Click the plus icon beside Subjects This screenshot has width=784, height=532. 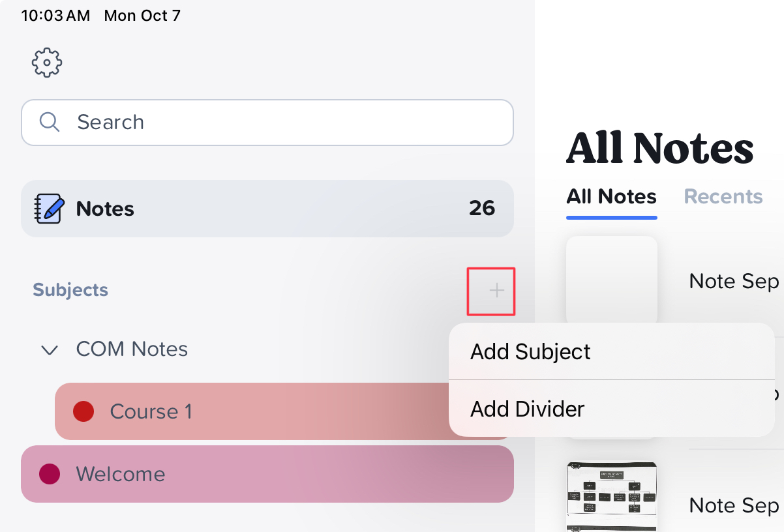[x=497, y=290]
